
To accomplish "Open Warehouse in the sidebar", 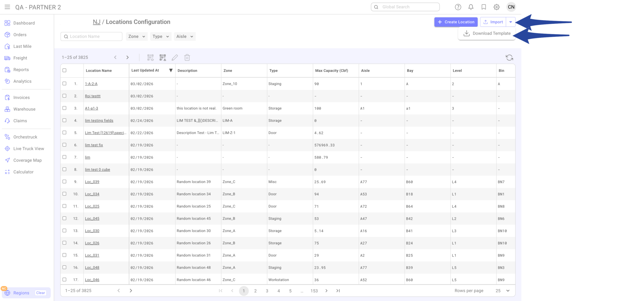I will click(x=24, y=109).
